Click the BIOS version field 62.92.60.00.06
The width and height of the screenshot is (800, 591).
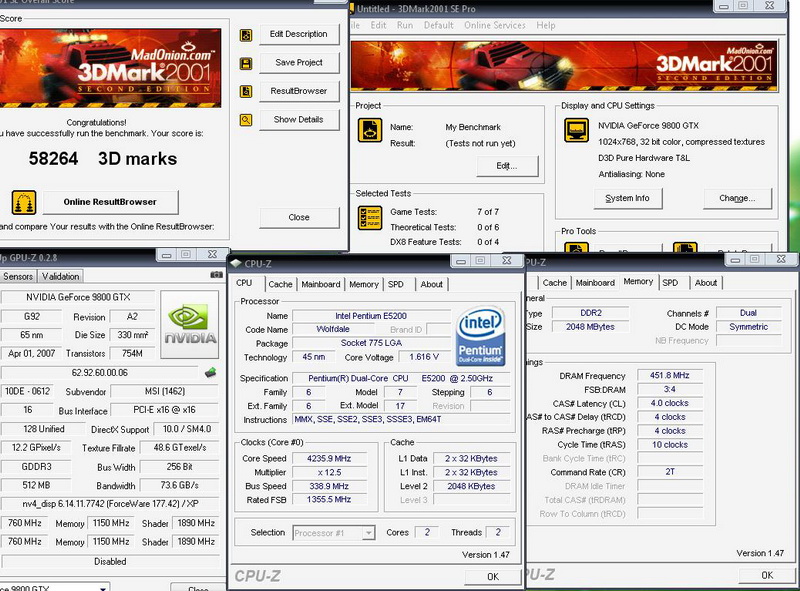coord(99,373)
